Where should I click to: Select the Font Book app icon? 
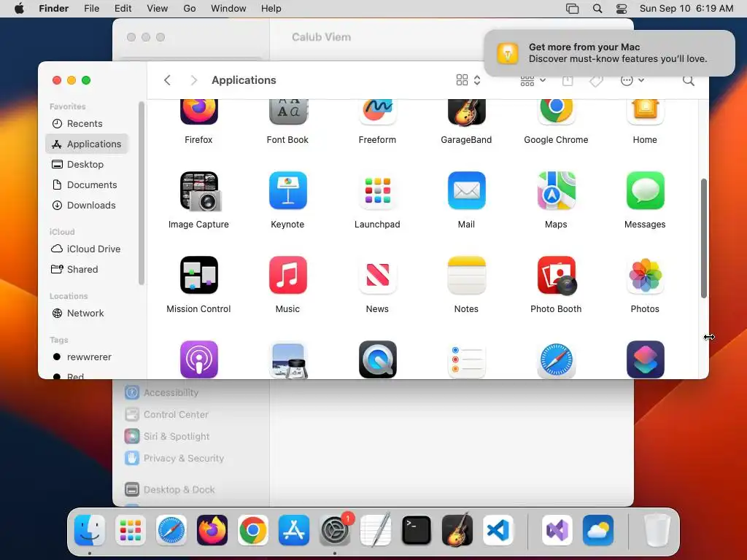point(287,112)
